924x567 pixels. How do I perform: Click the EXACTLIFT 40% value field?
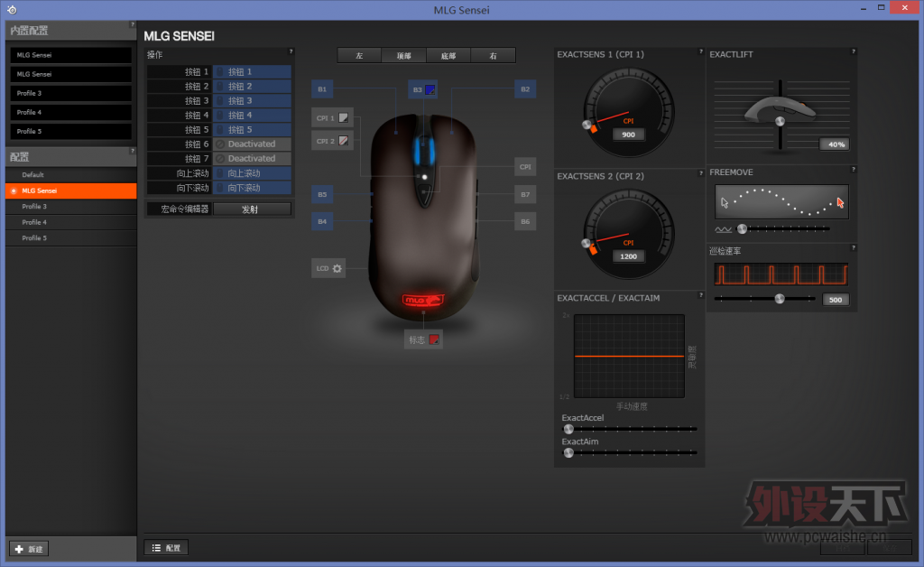(835, 144)
